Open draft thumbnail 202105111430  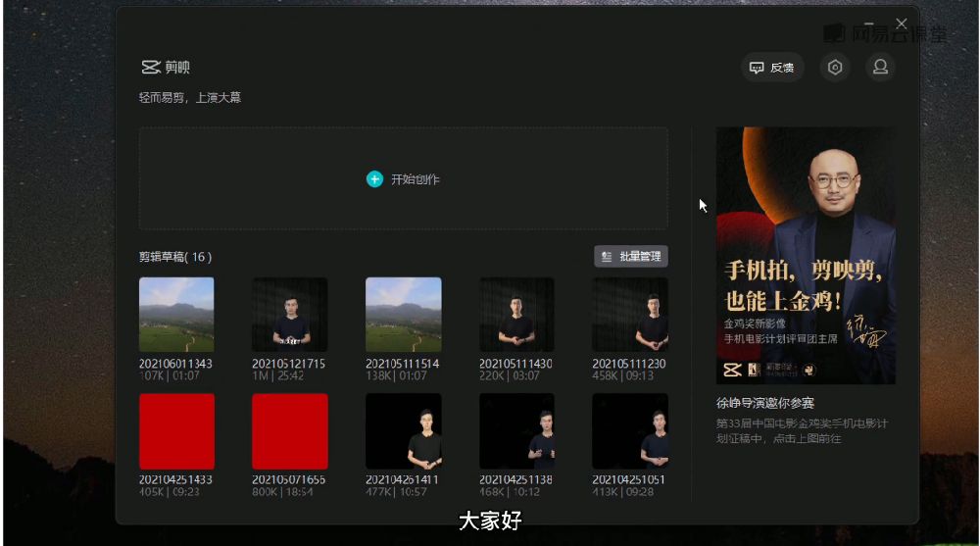click(x=516, y=315)
